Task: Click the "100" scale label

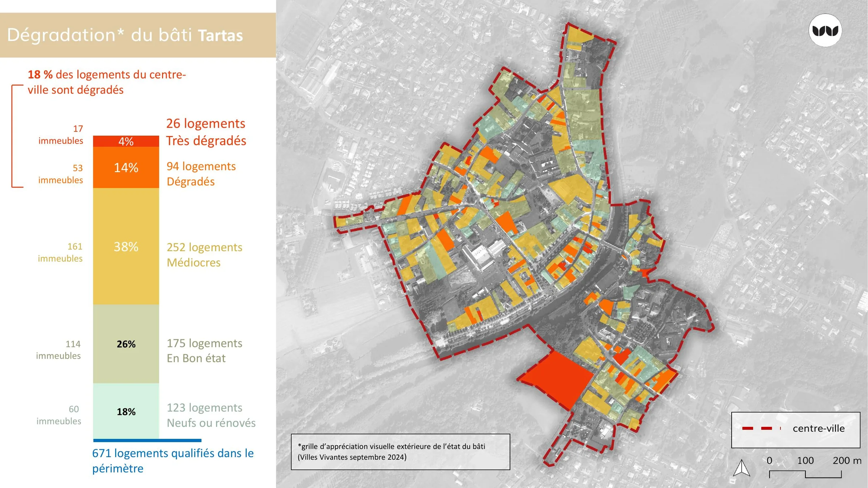Action: pos(805,461)
